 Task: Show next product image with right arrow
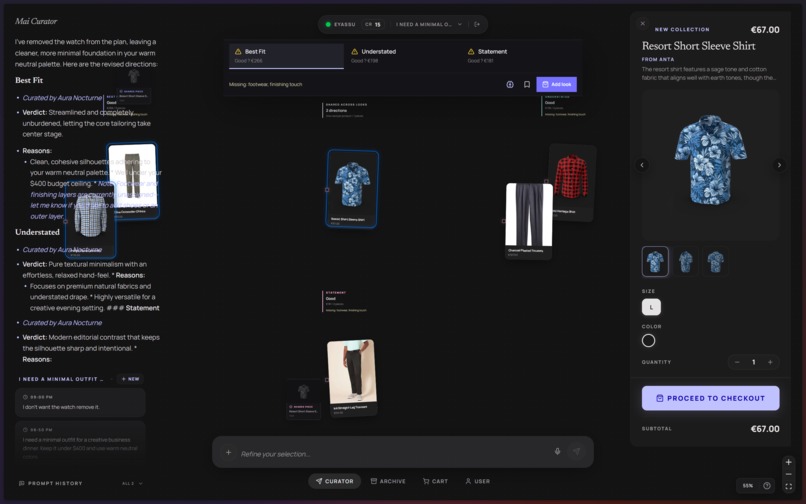tap(779, 165)
